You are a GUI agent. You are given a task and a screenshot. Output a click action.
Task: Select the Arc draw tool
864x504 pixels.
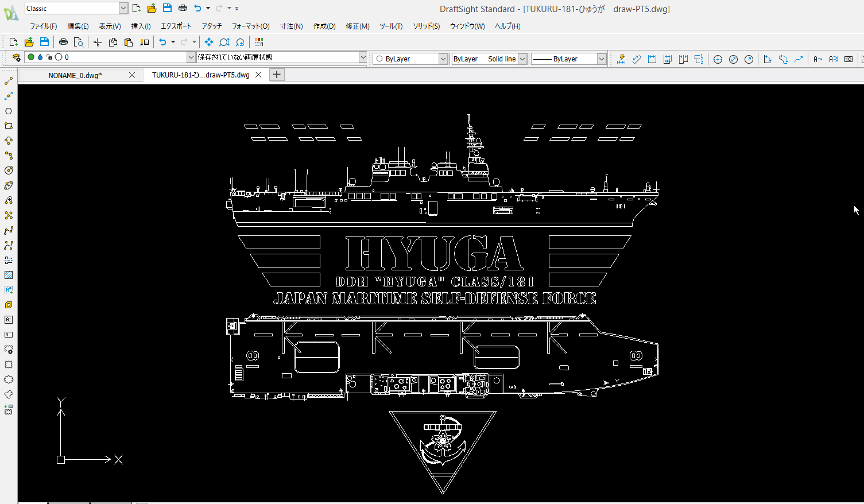9,141
